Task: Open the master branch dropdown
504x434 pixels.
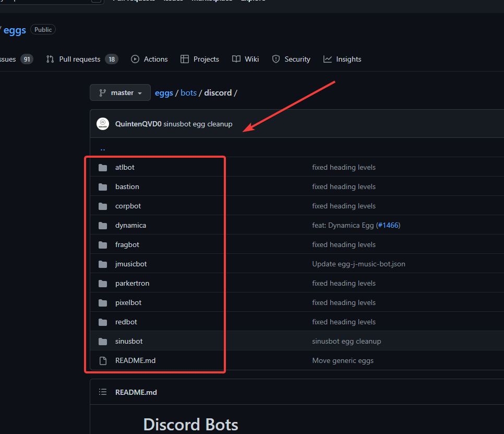Action: [x=120, y=93]
